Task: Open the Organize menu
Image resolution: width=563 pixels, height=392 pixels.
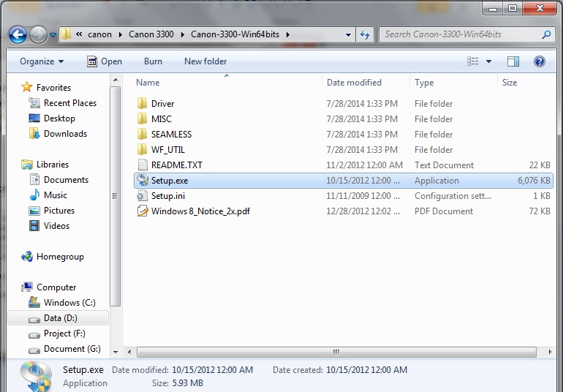Action: coord(42,61)
